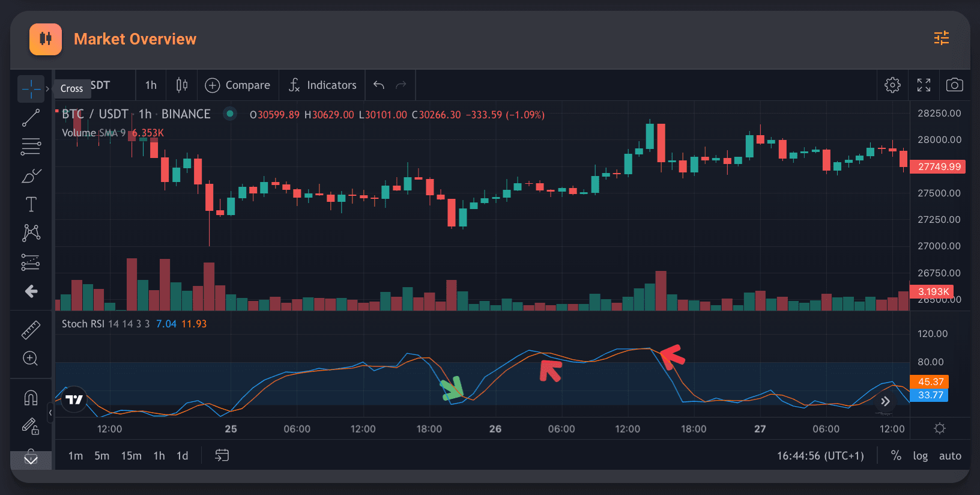
Task: Toggle log scale
Action: tap(920, 456)
